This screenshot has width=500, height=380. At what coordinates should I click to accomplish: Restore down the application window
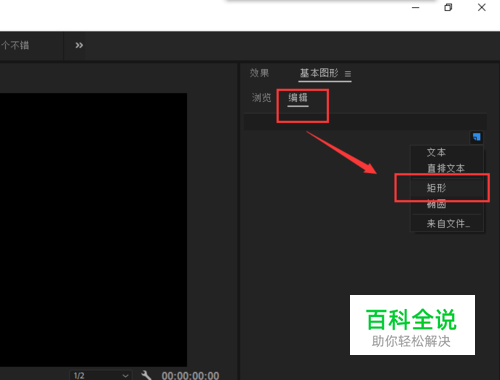(x=448, y=7)
